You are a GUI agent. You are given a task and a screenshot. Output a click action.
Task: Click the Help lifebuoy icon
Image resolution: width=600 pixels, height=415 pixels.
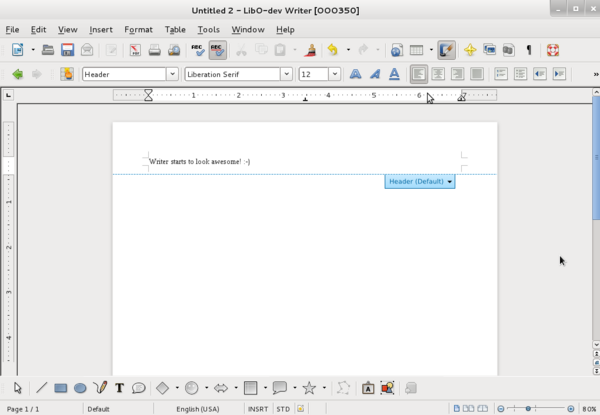(x=552, y=49)
